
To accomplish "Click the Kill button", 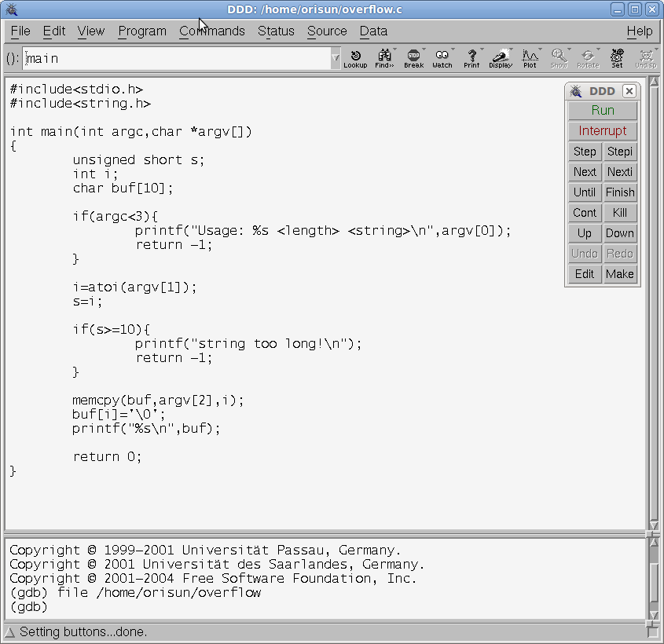I will (x=620, y=212).
